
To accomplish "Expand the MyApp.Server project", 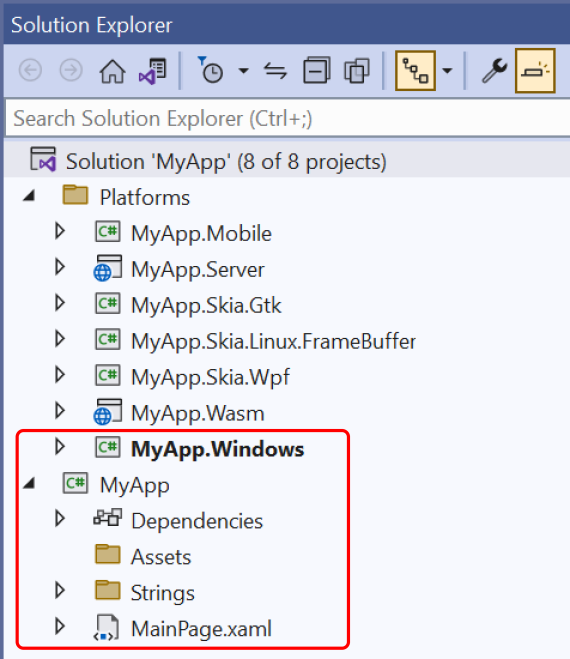I will (x=60, y=267).
